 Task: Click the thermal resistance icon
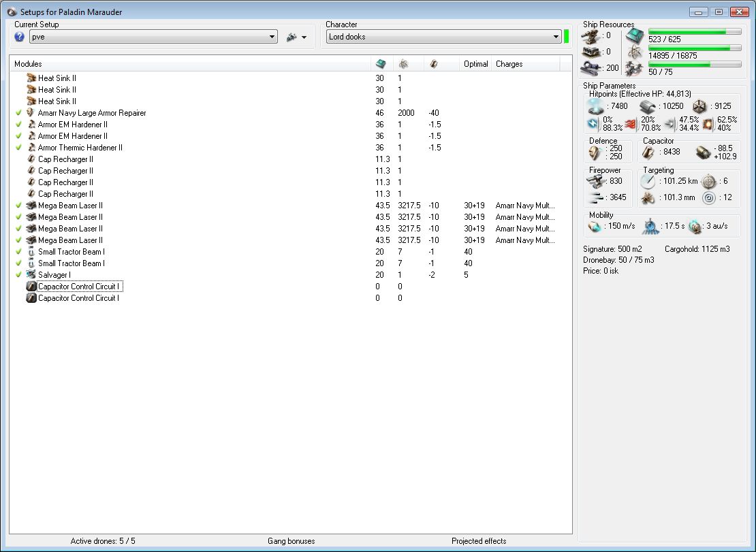coord(631,125)
